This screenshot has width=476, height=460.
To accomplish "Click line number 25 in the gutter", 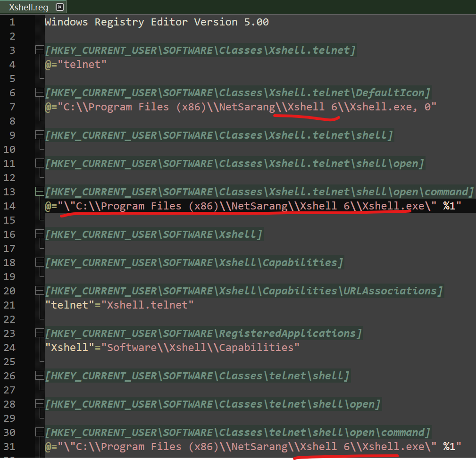I will click(x=9, y=361).
